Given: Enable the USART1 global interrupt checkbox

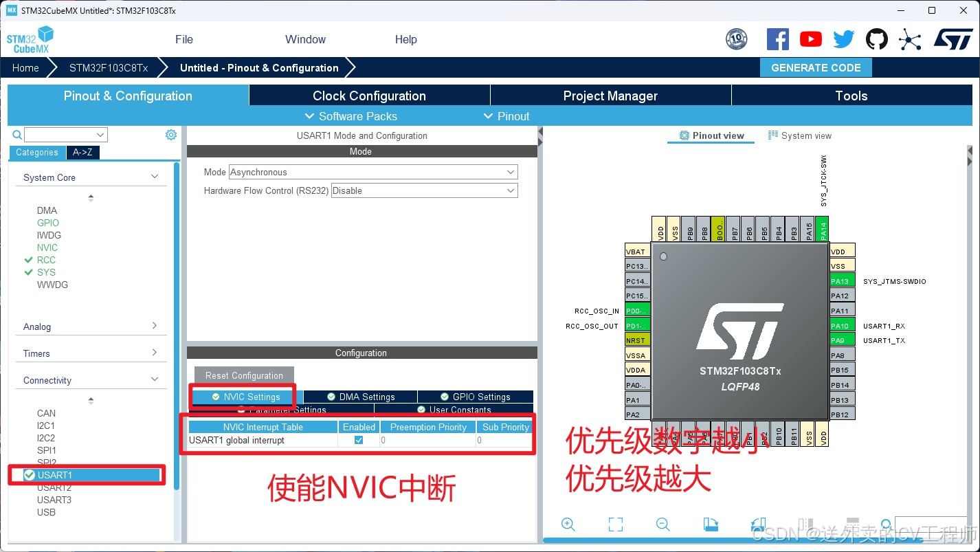Looking at the screenshot, I should pyautogui.click(x=357, y=441).
